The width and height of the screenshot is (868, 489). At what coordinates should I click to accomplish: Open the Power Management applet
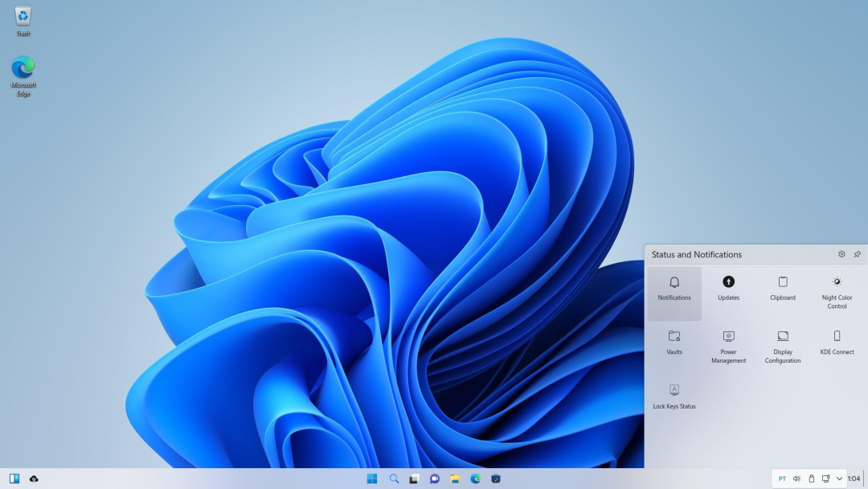click(728, 344)
